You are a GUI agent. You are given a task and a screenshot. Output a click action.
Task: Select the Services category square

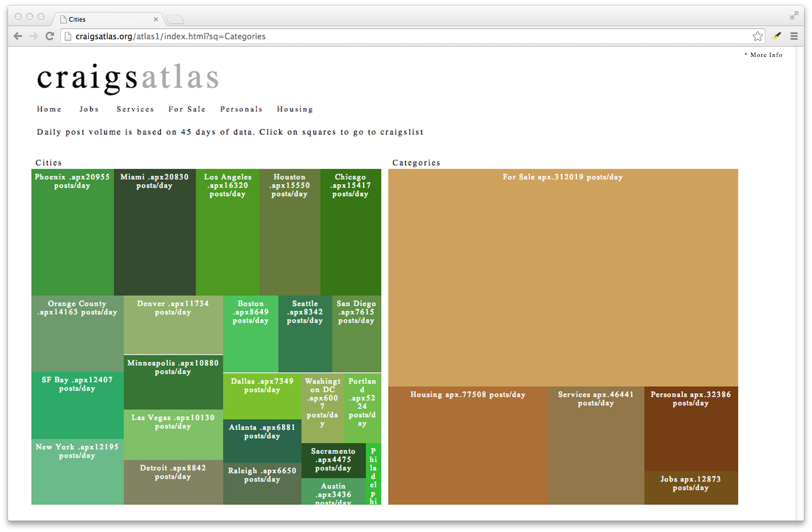596,446
